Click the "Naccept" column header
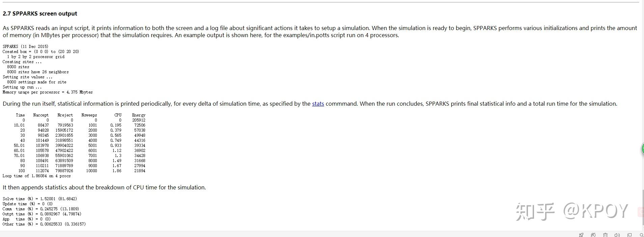This screenshot has width=644, height=237. [x=41, y=115]
